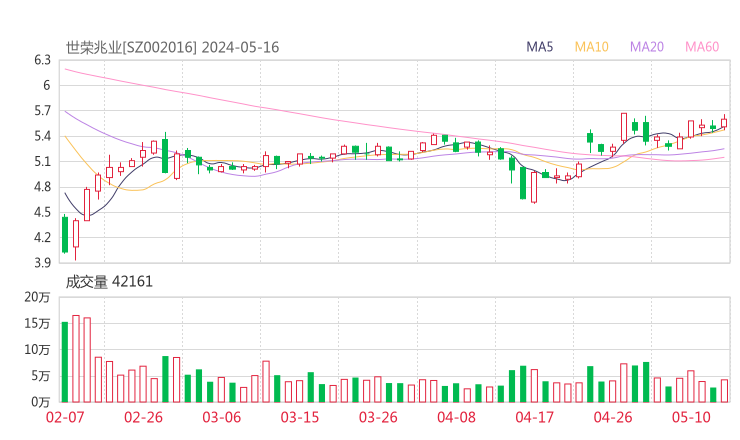Click the 4.5 price axis label
740x440 pixels.
[x=42, y=212]
